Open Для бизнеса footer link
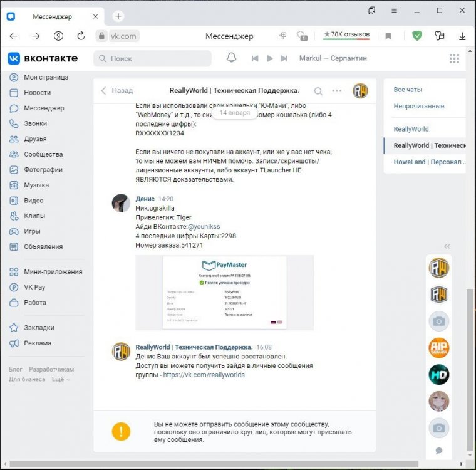The height and width of the screenshot is (470, 476). [27, 379]
